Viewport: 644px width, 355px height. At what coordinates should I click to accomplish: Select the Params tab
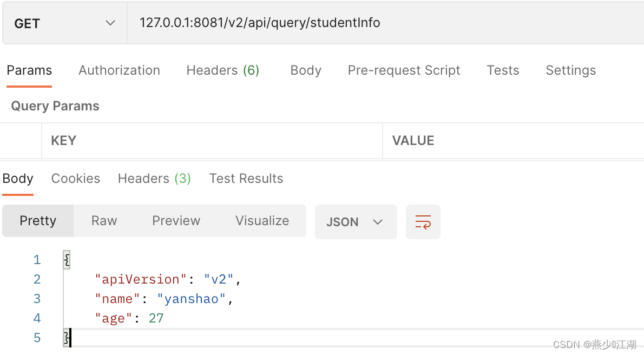click(29, 70)
